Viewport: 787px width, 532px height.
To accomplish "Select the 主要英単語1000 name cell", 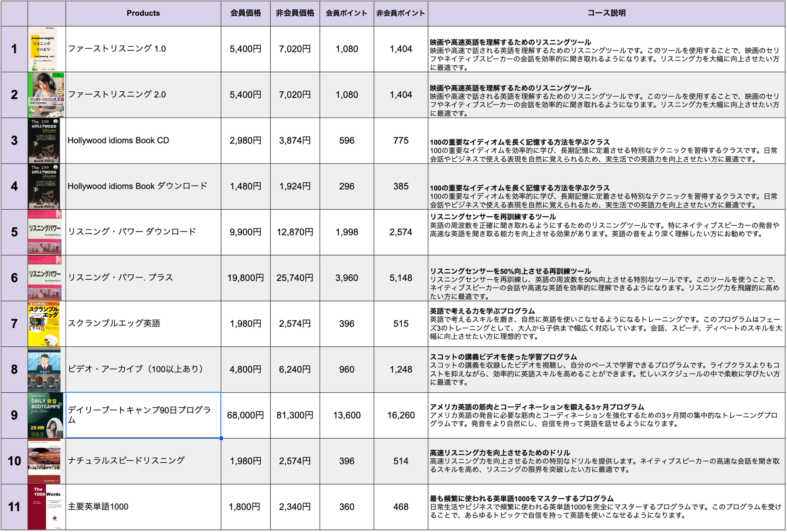I will [143, 507].
